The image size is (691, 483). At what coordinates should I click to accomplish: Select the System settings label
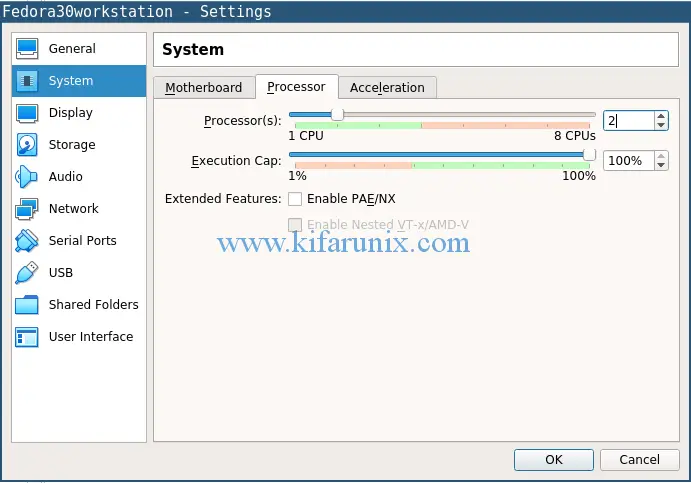[71, 81]
